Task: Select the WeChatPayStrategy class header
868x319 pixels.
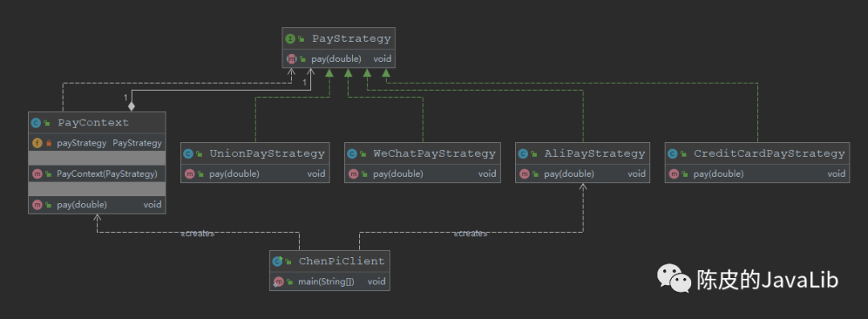Action: click(x=422, y=153)
